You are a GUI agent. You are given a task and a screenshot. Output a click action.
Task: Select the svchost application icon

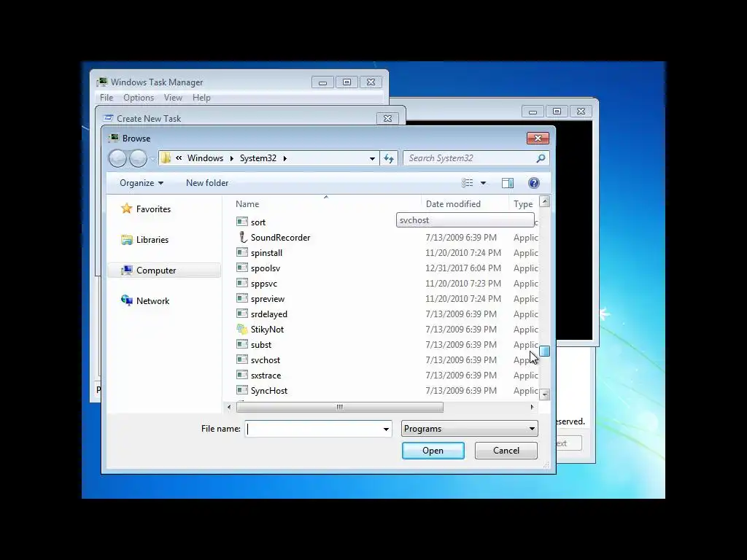click(x=242, y=359)
